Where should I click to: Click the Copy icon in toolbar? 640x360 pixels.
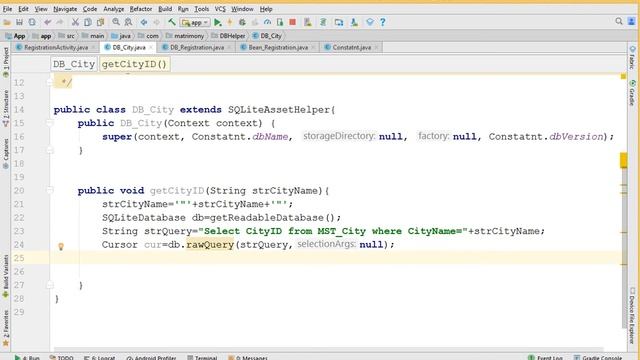click(x=87, y=22)
